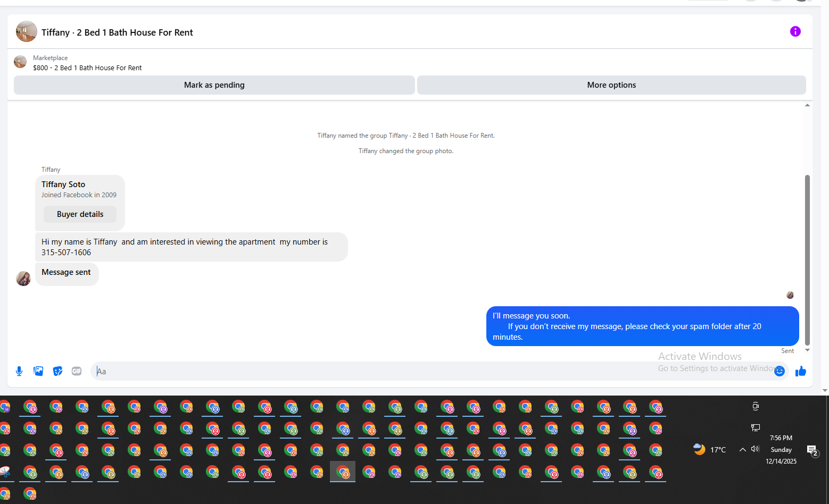Click the conversation group photo beside the title
The height and width of the screenshot is (504, 829).
pyautogui.click(x=26, y=32)
